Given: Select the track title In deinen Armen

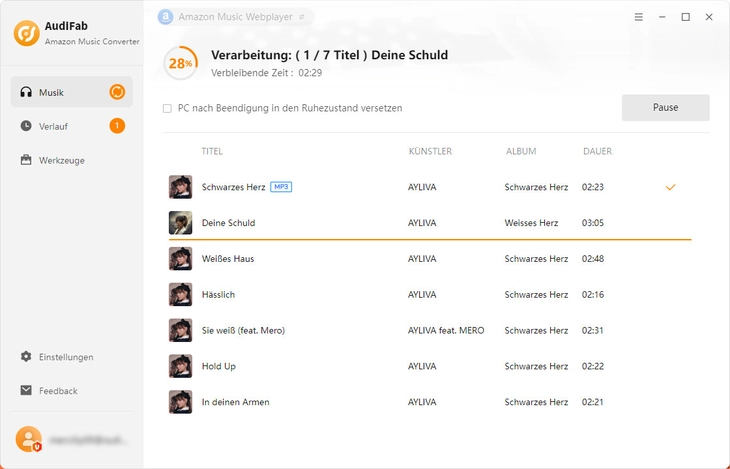Looking at the screenshot, I should click(x=235, y=402).
